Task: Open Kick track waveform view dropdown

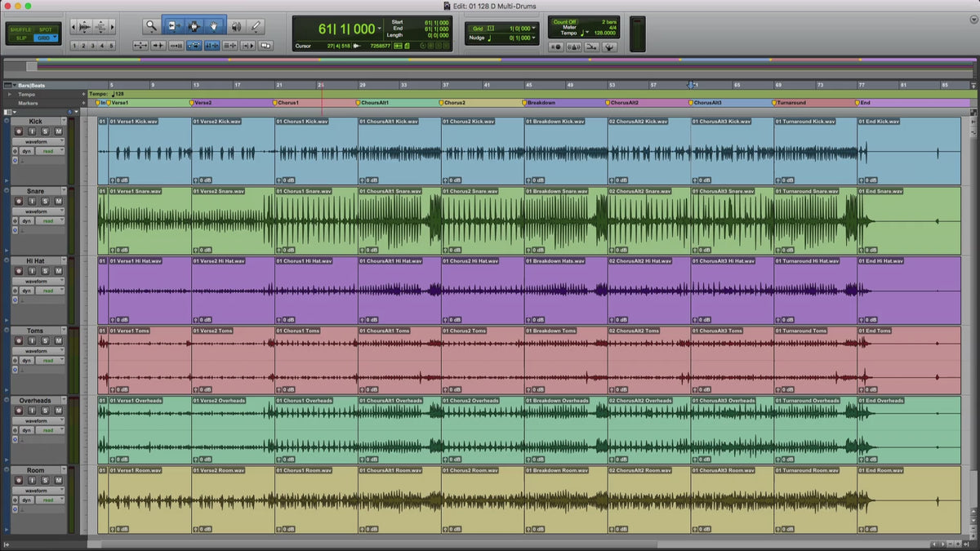Action: pyautogui.click(x=38, y=141)
